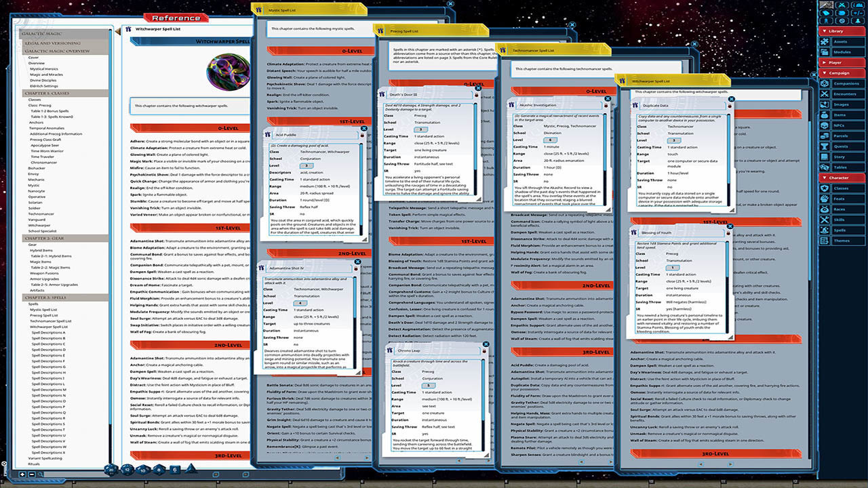Viewport: 868px width, 488px height.
Task: Click the crossed-swords icon at top right
Action: pos(841,5)
